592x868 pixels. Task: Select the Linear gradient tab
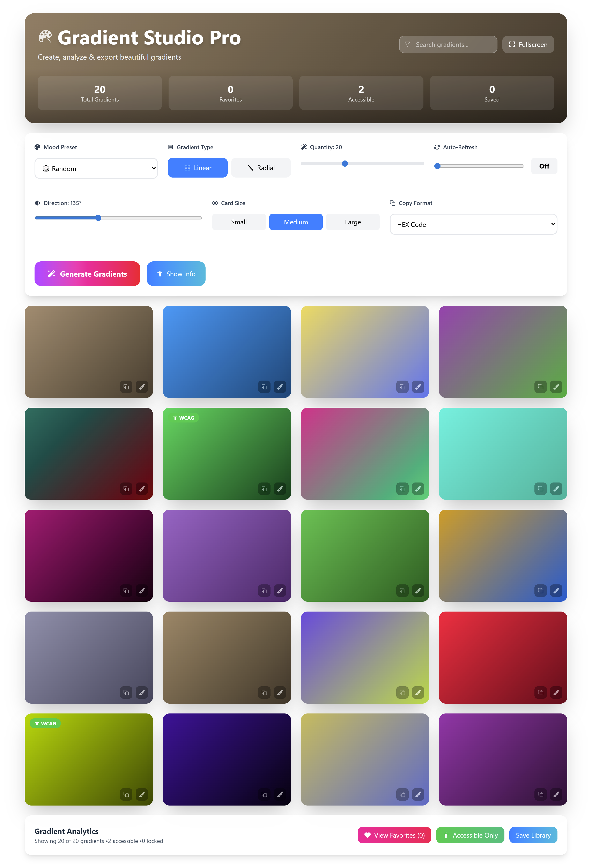197,168
